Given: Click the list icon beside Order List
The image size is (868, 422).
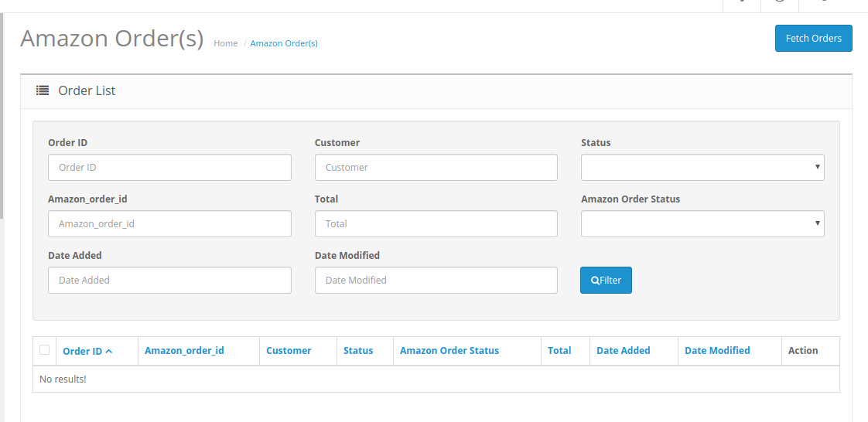Looking at the screenshot, I should pos(43,90).
